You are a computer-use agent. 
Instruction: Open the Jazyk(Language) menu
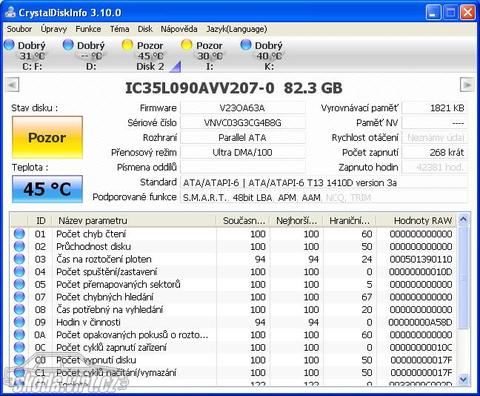[x=237, y=29]
